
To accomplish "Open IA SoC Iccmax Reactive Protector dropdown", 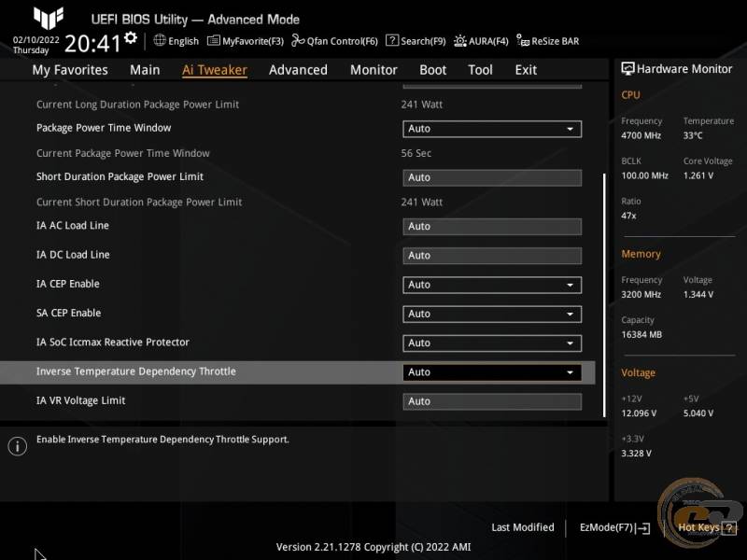I will [492, 343].
